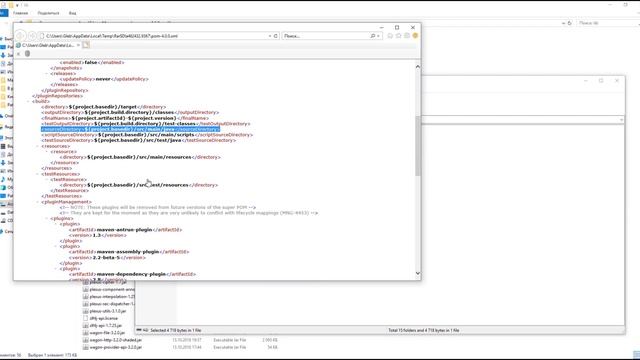
Task: Click the updatePolicy never line
Action: pyautogui.click(x=104, y=79)
